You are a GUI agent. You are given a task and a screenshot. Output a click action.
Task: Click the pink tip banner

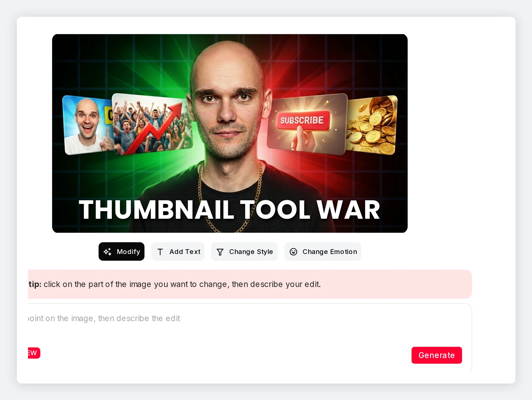tap(250, 284)
